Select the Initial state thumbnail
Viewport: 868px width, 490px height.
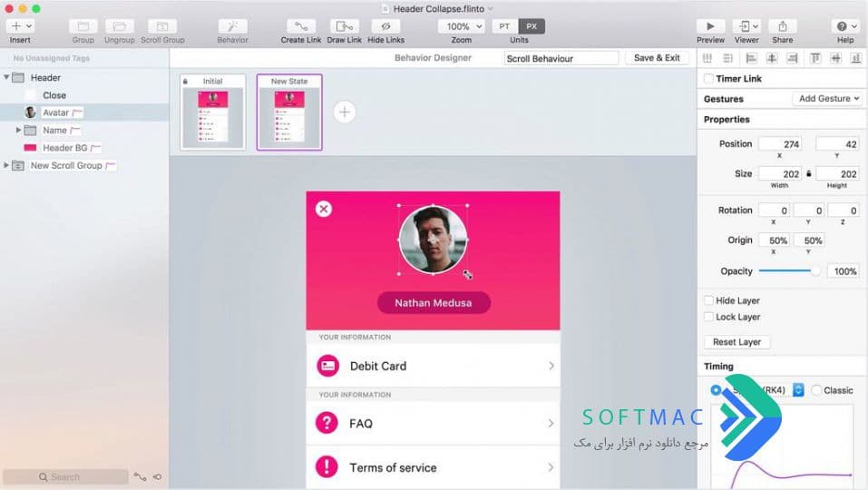tap(213, 113)
